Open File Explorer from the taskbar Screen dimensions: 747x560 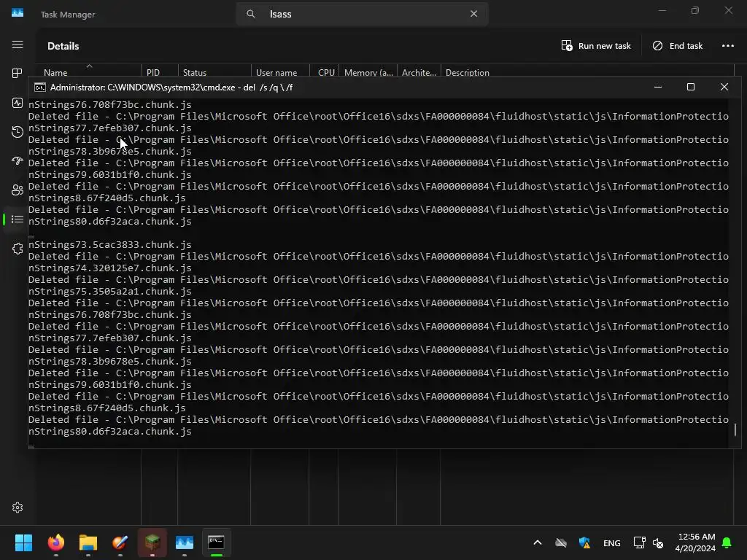[88, 542]
